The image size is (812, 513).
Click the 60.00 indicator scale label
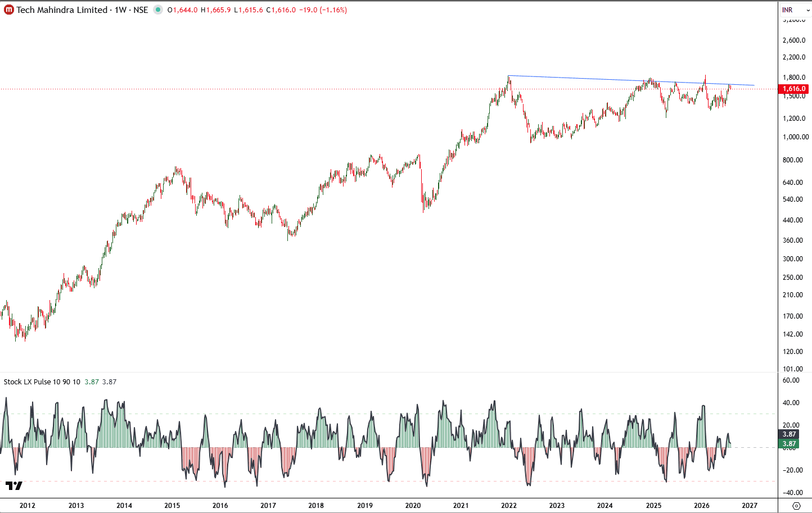click(x=791, y=380)
